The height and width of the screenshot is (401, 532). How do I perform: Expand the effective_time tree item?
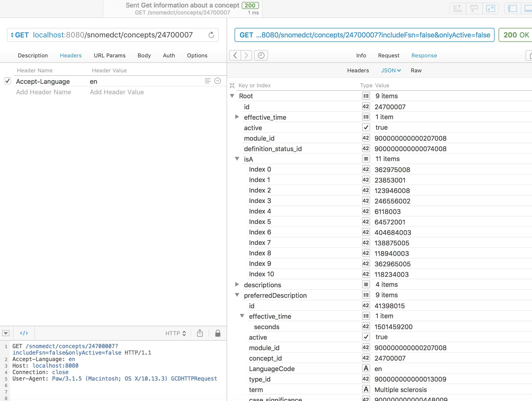point(238,117)
